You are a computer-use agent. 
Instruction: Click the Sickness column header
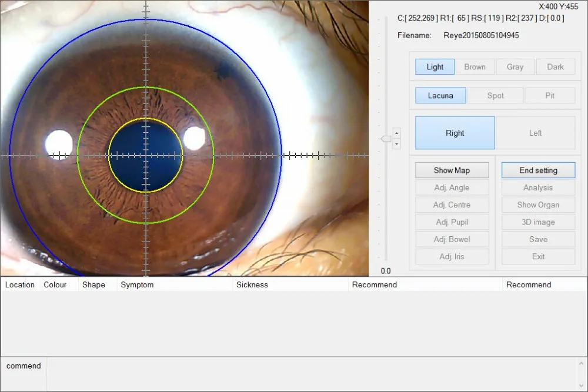pos(252,285)
